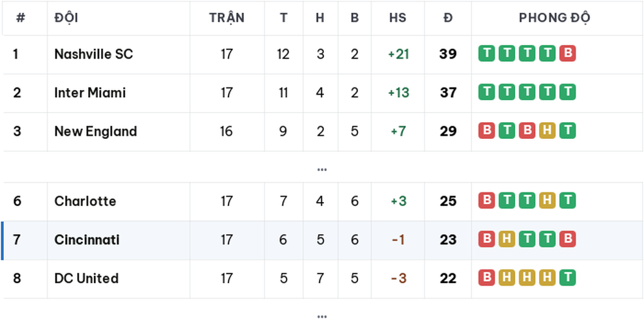This screenshot has width=644, height=330.
Task: Click Cincinnati's last red B form badge
Action: click(567, 239)
